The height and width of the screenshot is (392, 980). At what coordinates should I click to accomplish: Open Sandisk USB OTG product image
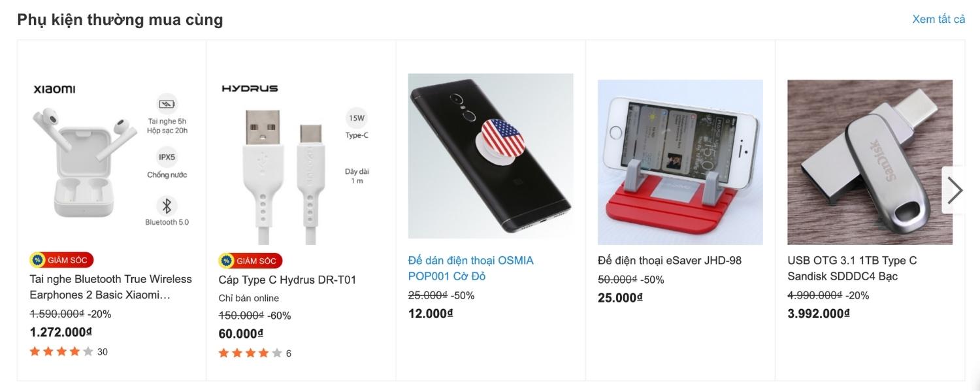point(870,162)
